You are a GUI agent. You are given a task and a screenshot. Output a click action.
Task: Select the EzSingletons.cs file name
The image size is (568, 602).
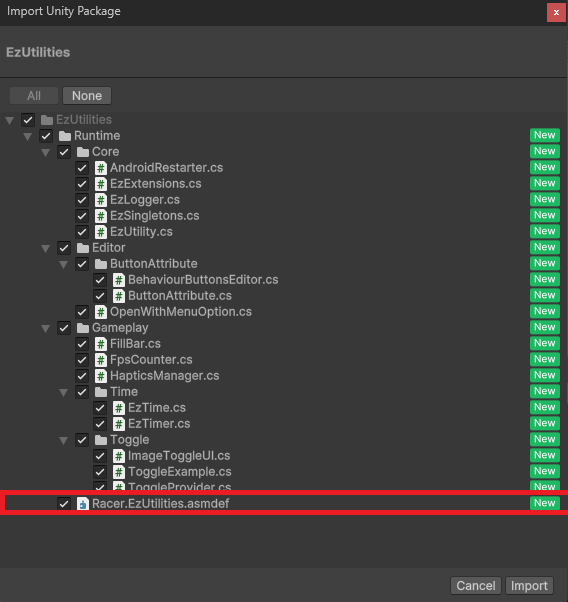tap(155, 216)
